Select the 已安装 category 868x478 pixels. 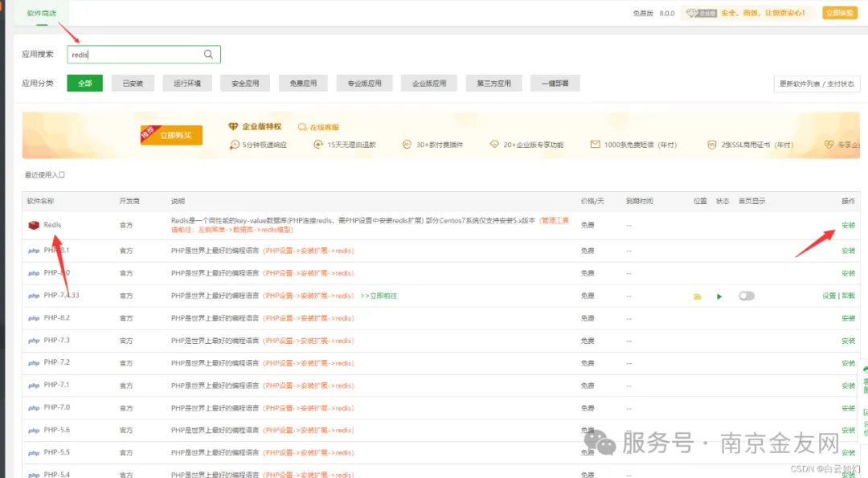133,83
